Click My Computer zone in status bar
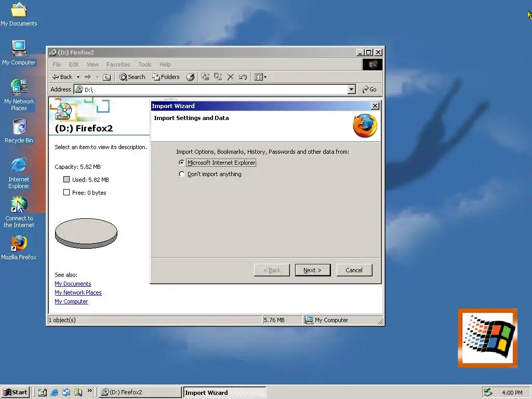The width and height of the screenshot is (532, 399). pyautogui.click(x=343, y=320)
